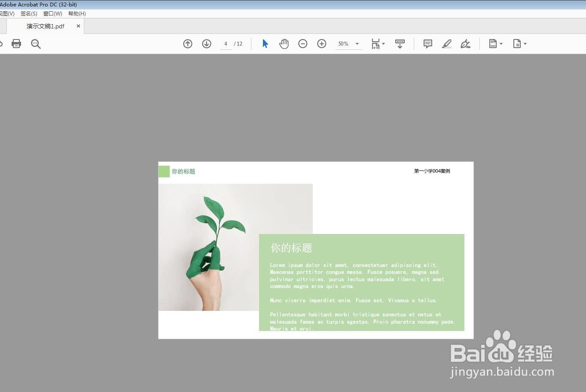Open the 视图(V) menu
Image resolution: width=586 pixels, height=392 pixels.
(x=7, y=14)
